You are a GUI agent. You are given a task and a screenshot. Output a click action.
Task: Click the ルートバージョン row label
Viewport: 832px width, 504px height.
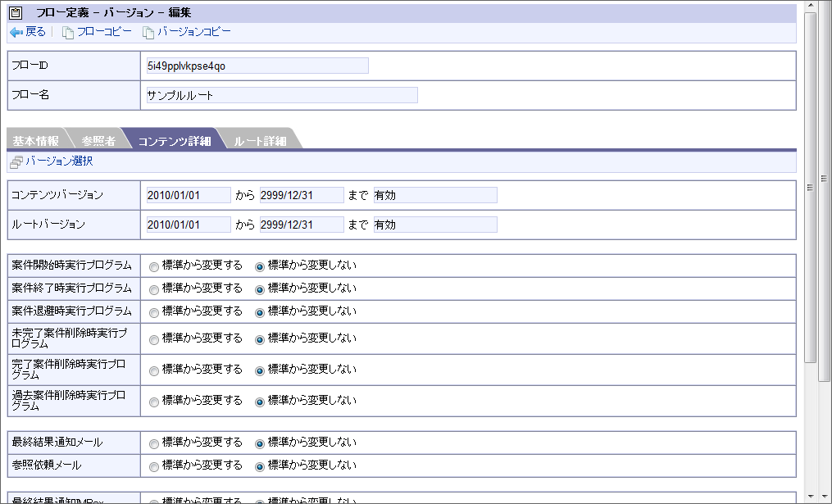coord(48,225)
